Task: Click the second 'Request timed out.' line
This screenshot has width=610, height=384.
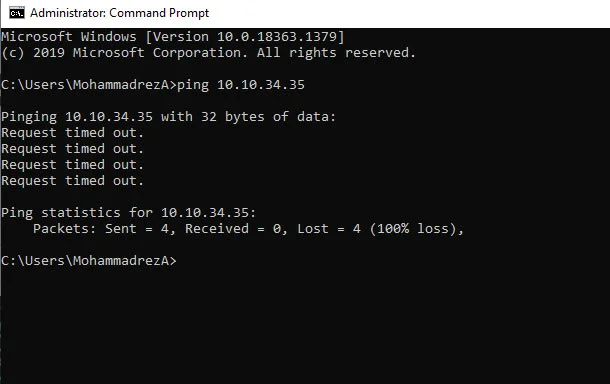Action: pos(72,149)
